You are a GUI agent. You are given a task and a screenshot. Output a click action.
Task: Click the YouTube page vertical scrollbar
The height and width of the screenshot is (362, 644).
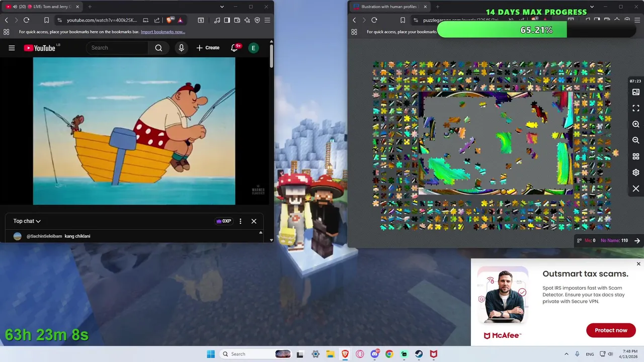click(272, 55)
